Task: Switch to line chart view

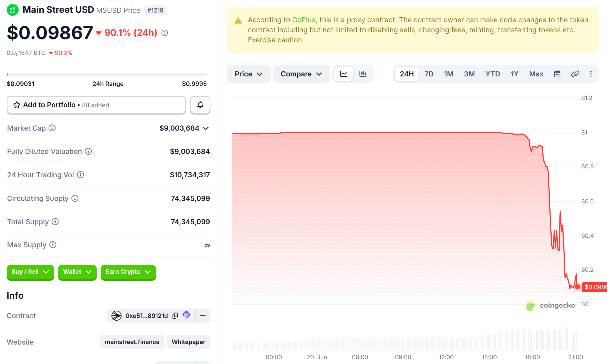Action: [344, 74]
